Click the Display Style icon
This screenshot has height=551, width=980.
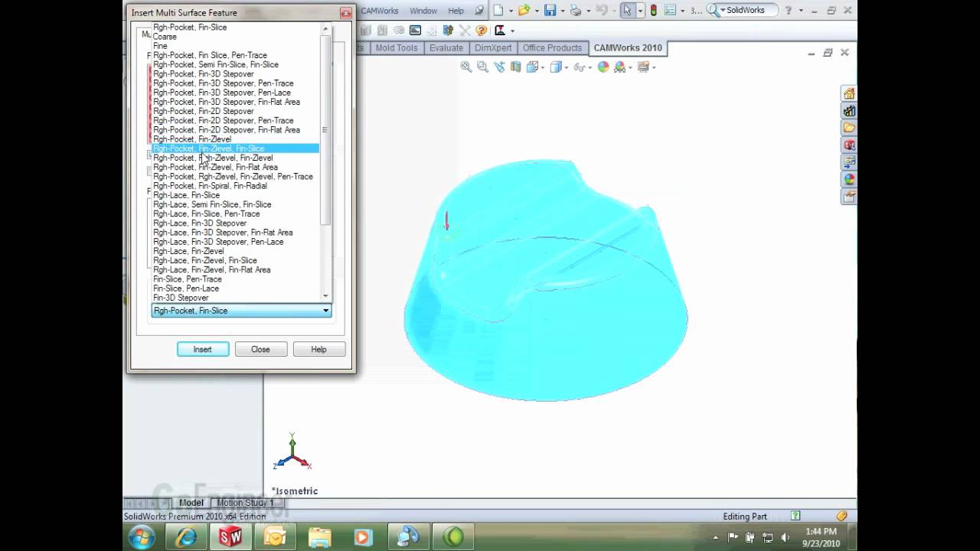tap(557, 67)
